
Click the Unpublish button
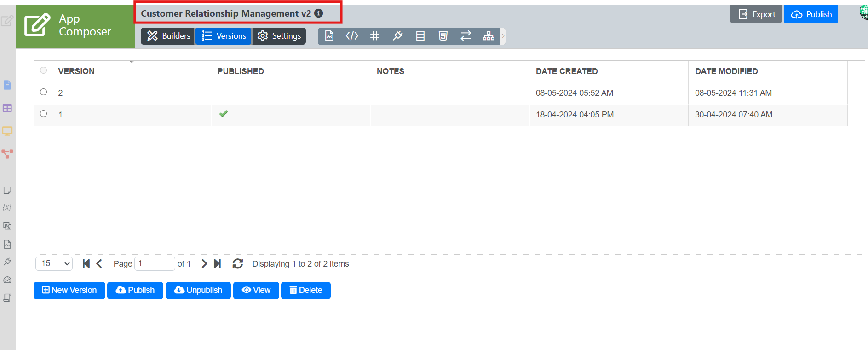(198, 291)
